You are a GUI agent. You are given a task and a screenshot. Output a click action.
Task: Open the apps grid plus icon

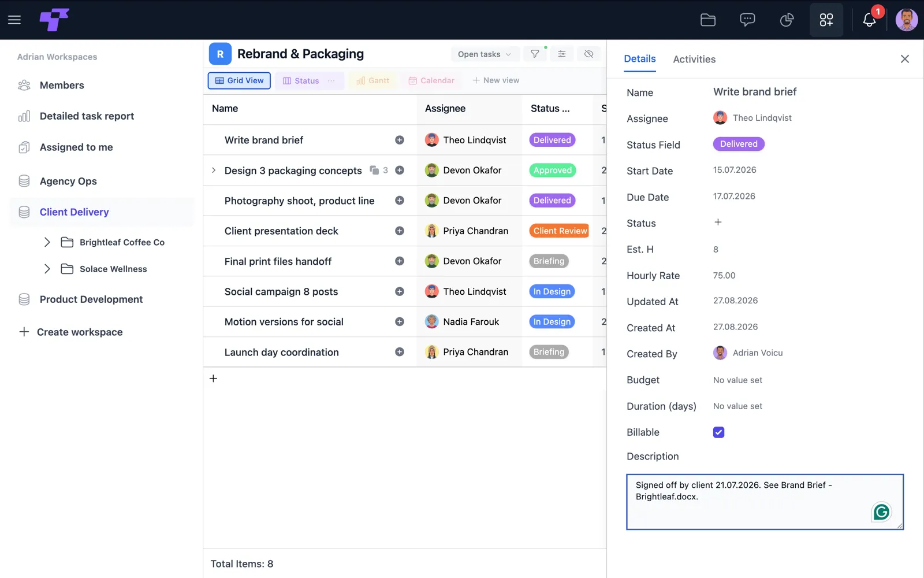pyautogui.click(x=826, y=20)
